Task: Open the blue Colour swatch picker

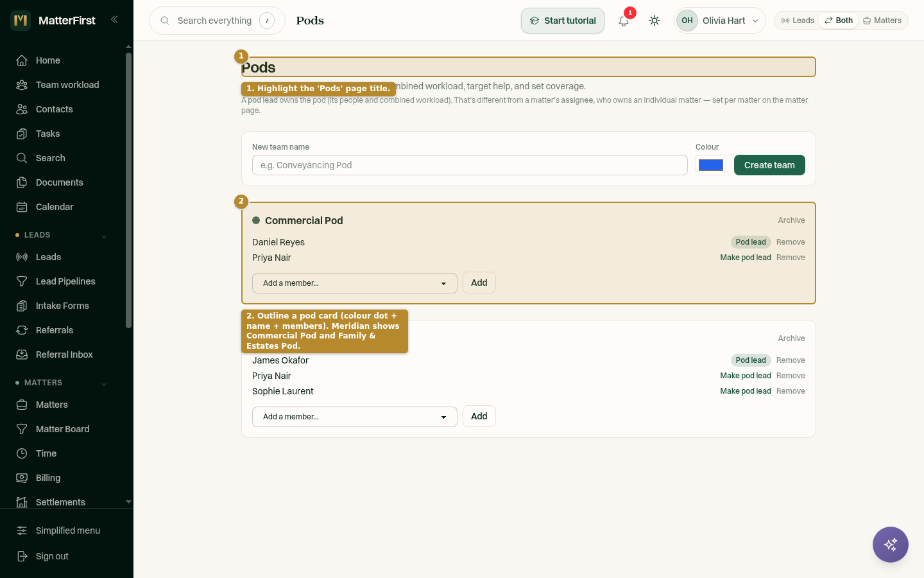Action: pyautogui.click(x=711, y=165)
